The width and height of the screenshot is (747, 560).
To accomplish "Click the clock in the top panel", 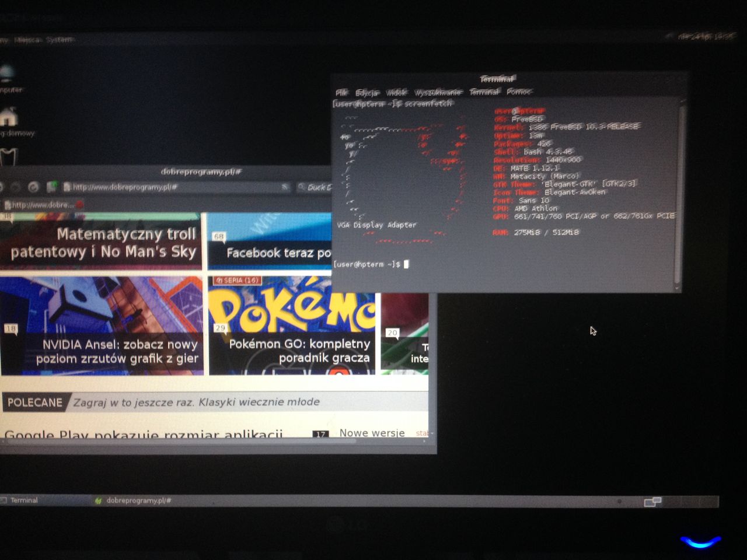I will pyautogui.click(x=706, y=36).
